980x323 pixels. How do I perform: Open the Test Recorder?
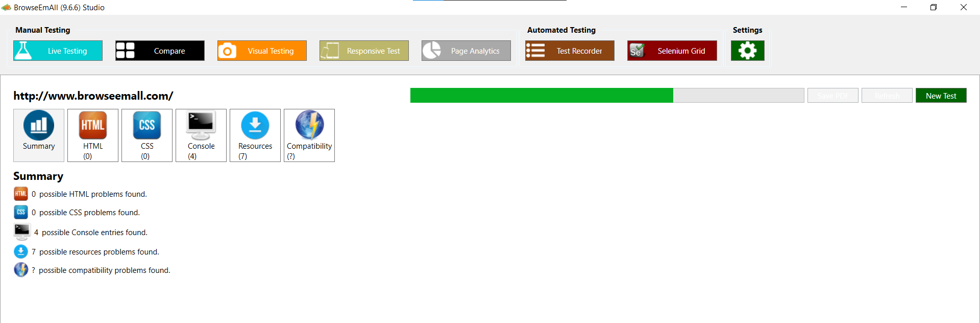click(570, 51)
